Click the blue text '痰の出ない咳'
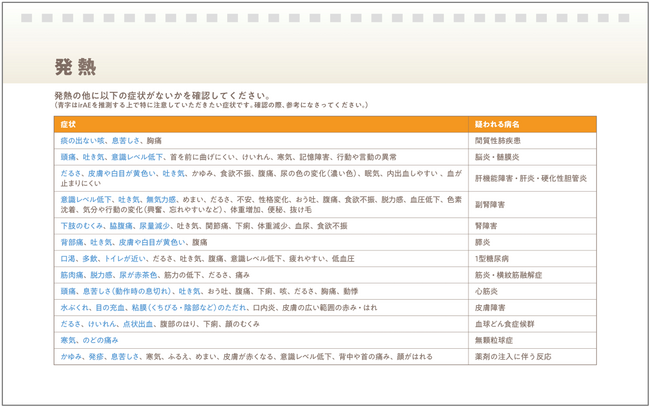The width and height of the screenshot is (650, 407). 82,141
